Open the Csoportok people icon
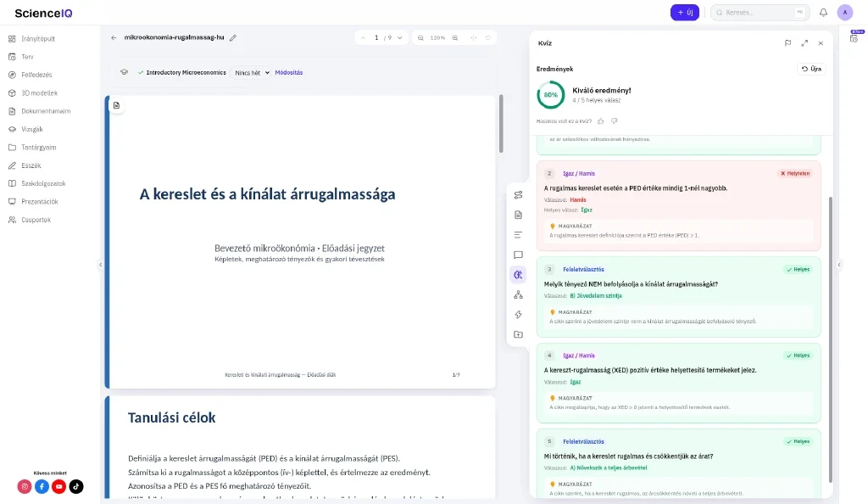 12,220
